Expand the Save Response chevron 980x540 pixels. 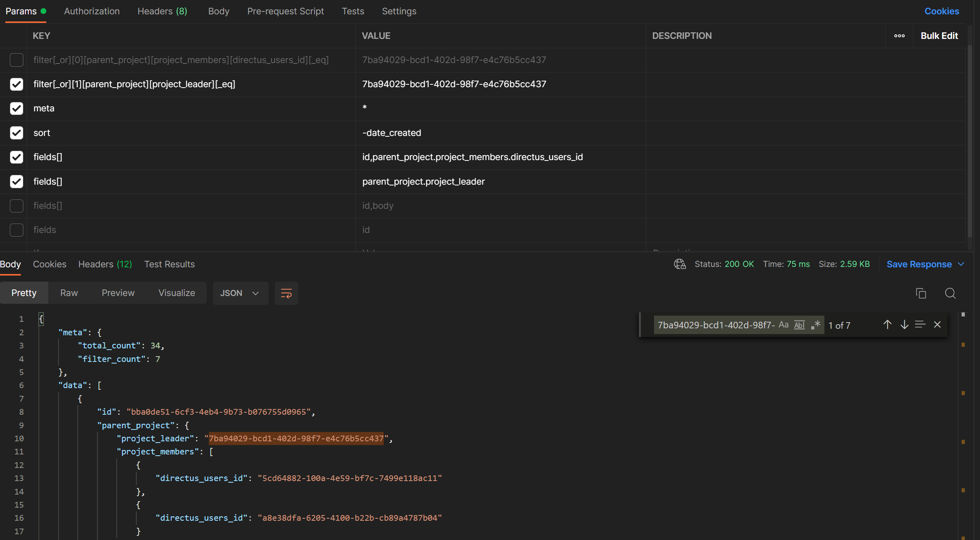point(961,264)
